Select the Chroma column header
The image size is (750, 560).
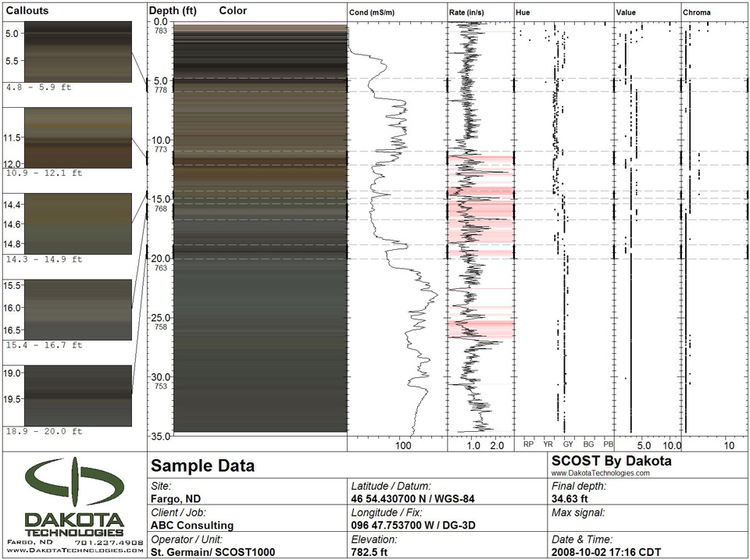pos(697,13)
